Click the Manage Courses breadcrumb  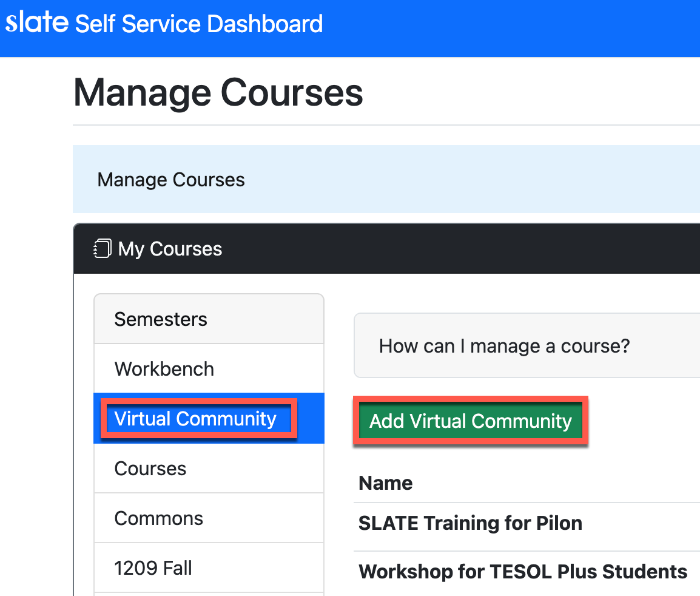[x=170, y=179]
